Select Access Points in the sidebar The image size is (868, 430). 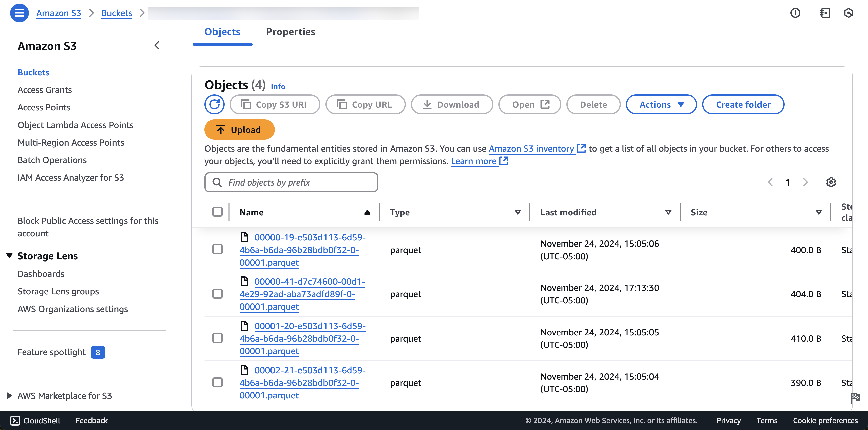click(44, 107)
